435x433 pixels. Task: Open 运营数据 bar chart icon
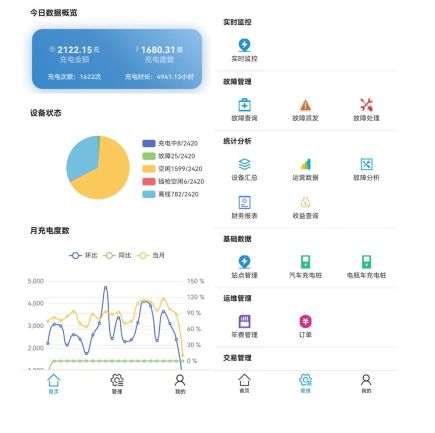(305, 164)
